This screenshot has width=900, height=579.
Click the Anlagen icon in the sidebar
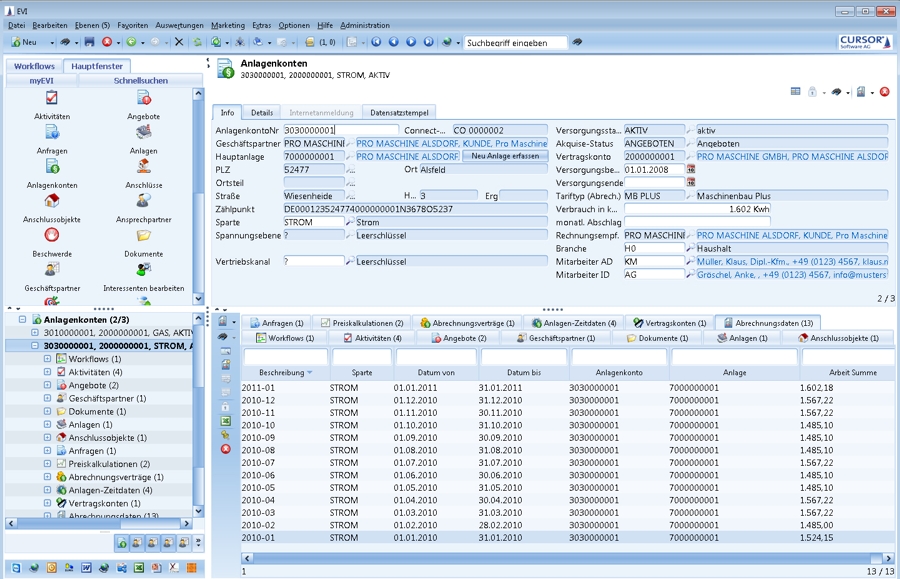[x=144, y=132]
